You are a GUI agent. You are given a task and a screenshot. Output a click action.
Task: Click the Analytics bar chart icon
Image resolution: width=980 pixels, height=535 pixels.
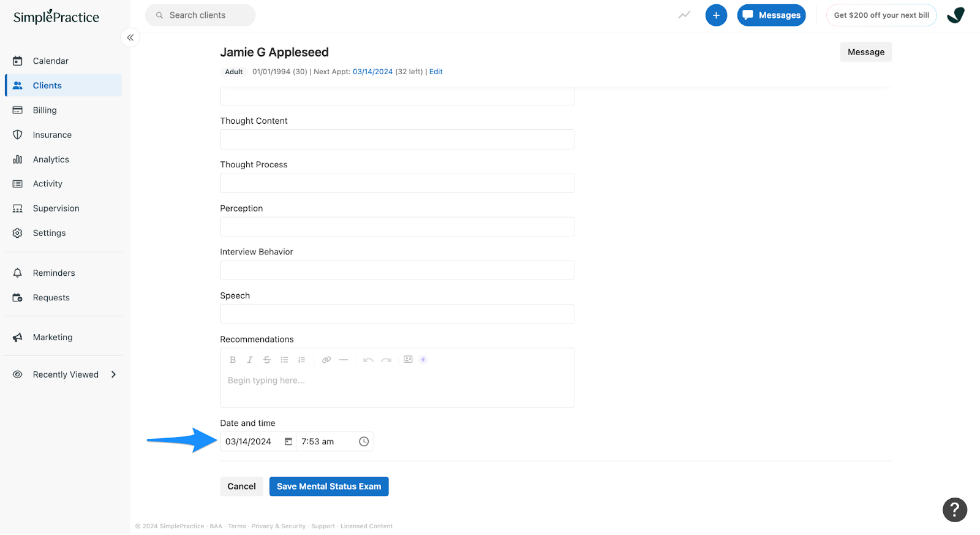[18, 159]
